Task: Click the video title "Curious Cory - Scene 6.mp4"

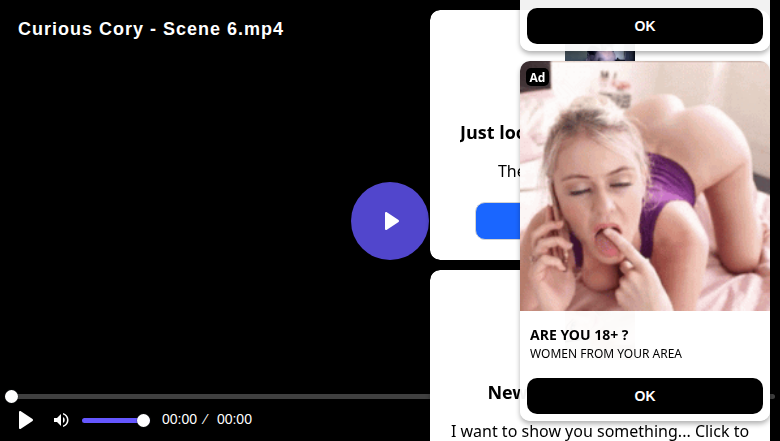Action: (x=151, y=29)
